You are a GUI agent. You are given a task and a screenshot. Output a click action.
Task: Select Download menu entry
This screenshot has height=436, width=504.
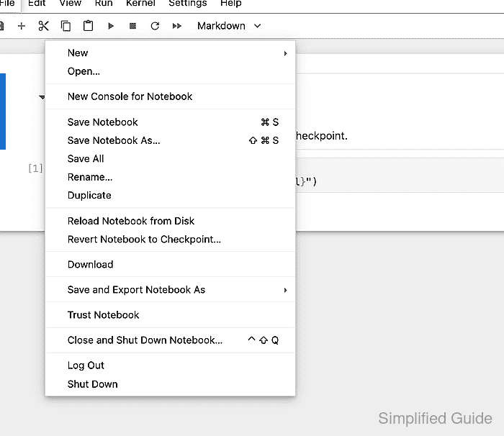pos(170,265)
